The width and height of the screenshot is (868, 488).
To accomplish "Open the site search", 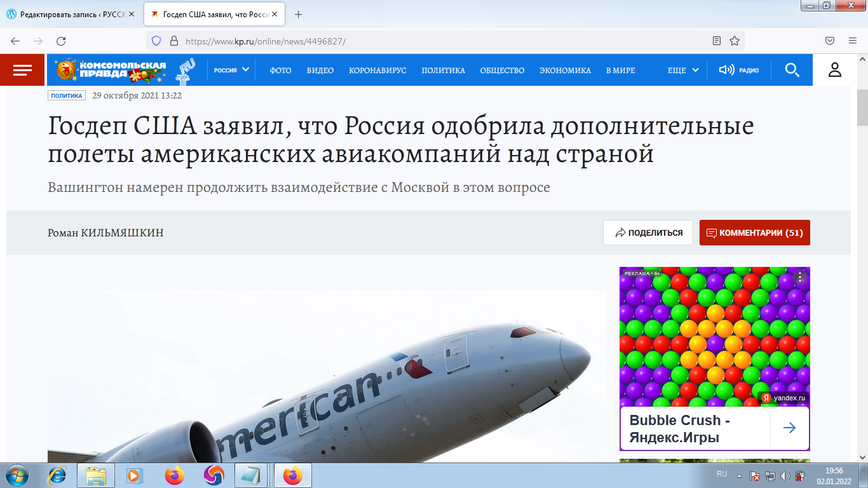I will coord(792,70).
